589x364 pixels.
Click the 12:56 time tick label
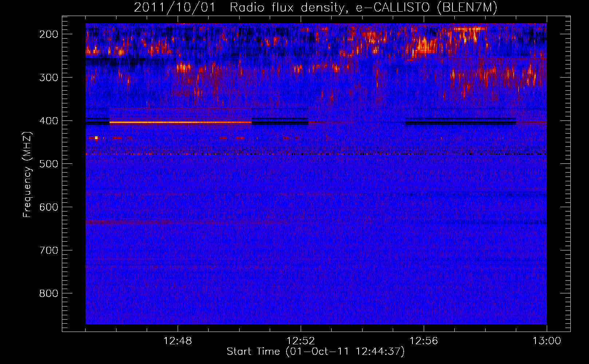pyautogui.click(x=424, y=341)
